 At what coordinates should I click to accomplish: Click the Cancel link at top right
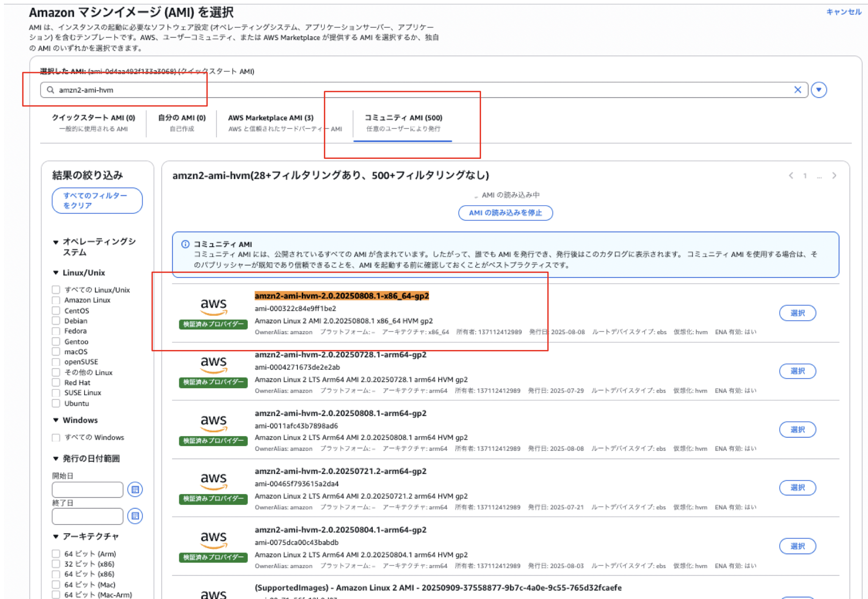coord(844,12)
